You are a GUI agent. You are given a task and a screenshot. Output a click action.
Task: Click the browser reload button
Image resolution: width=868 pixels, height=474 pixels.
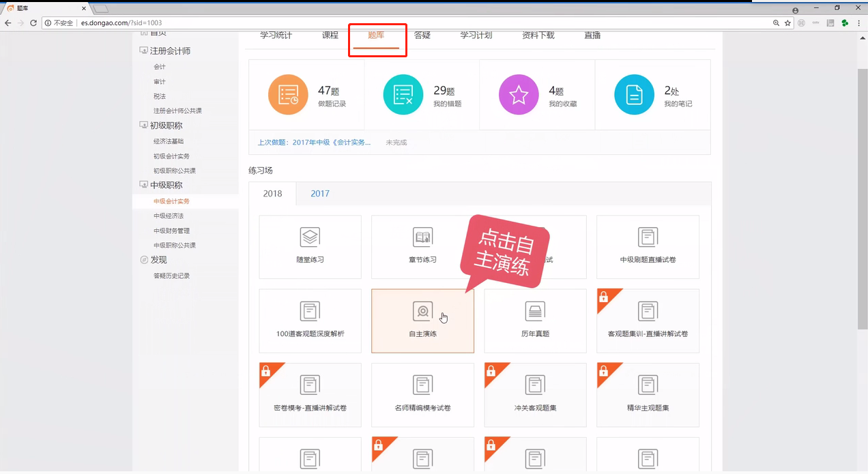point(33,23)
